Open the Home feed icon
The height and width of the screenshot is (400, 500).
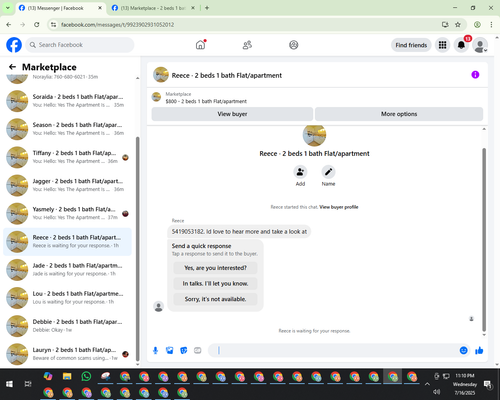coord(200,45)
